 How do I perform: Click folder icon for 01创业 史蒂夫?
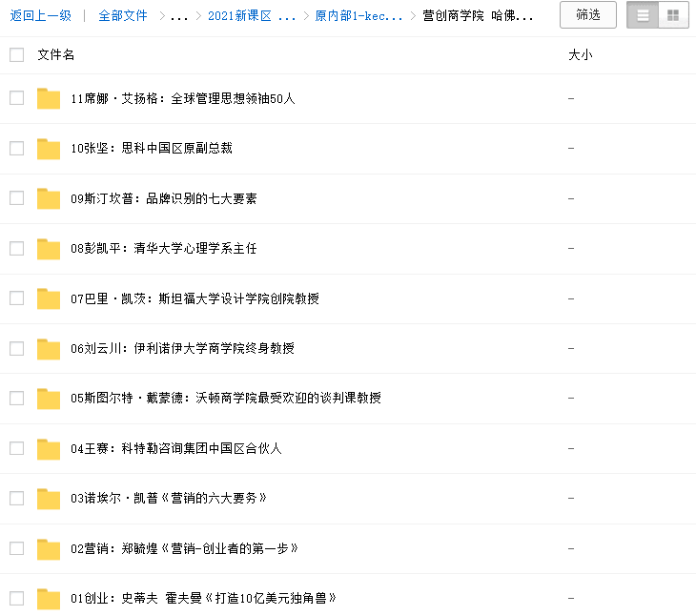(49, 599)
